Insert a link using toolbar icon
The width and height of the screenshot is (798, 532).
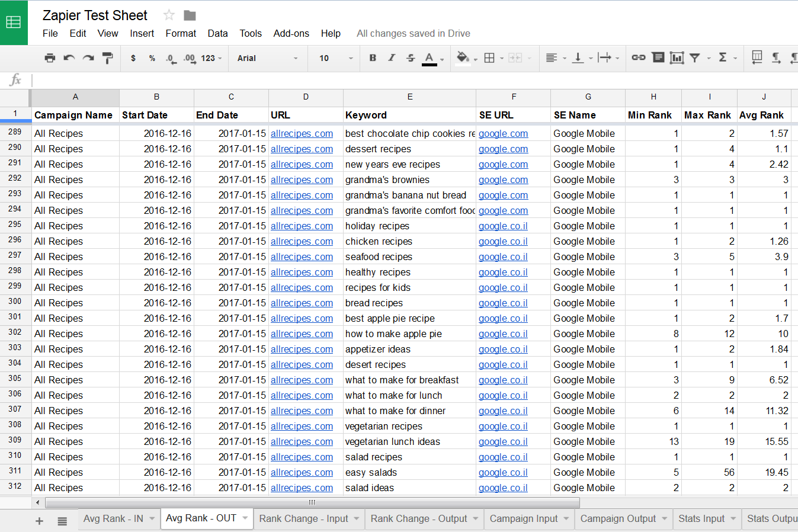click(638, 57)
